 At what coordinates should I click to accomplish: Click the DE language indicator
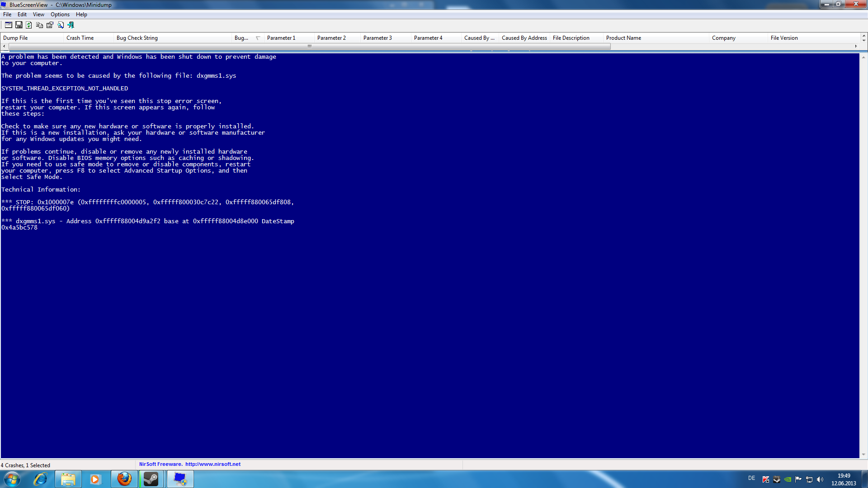[751, 478]
